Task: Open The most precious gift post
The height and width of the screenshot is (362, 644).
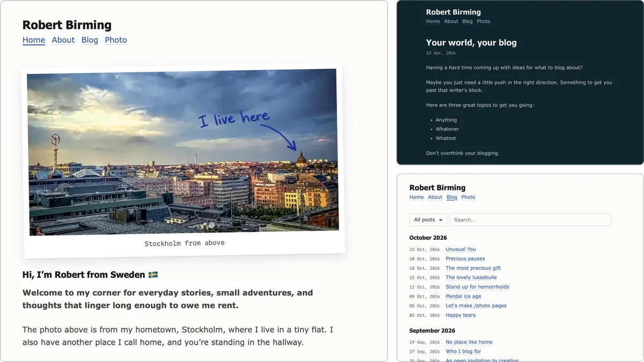Action: pos(473,268)
